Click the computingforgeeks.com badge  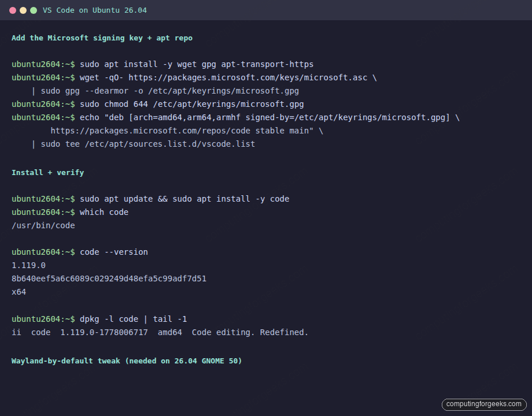(484, 404)
